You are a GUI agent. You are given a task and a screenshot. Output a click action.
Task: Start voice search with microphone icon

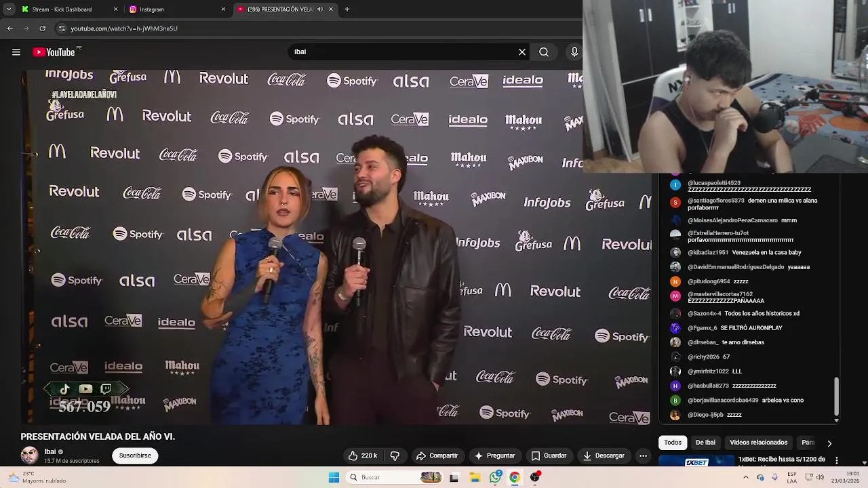pos(574,52)
